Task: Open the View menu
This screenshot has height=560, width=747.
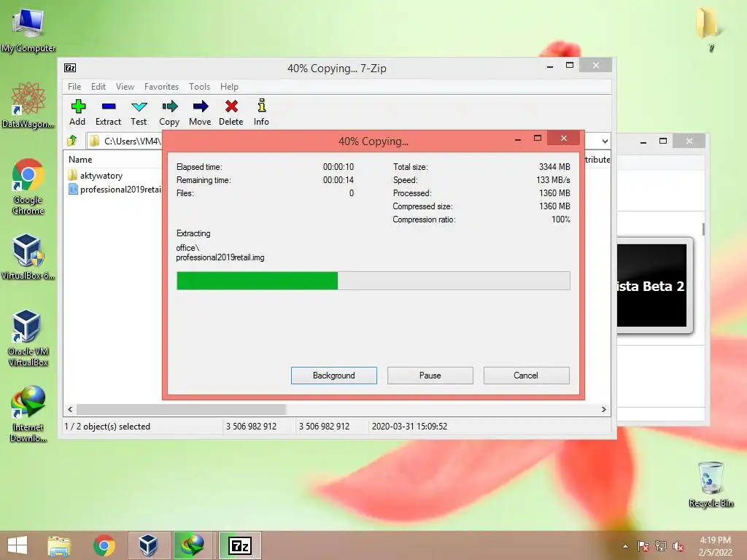Action: click(125, 87)
